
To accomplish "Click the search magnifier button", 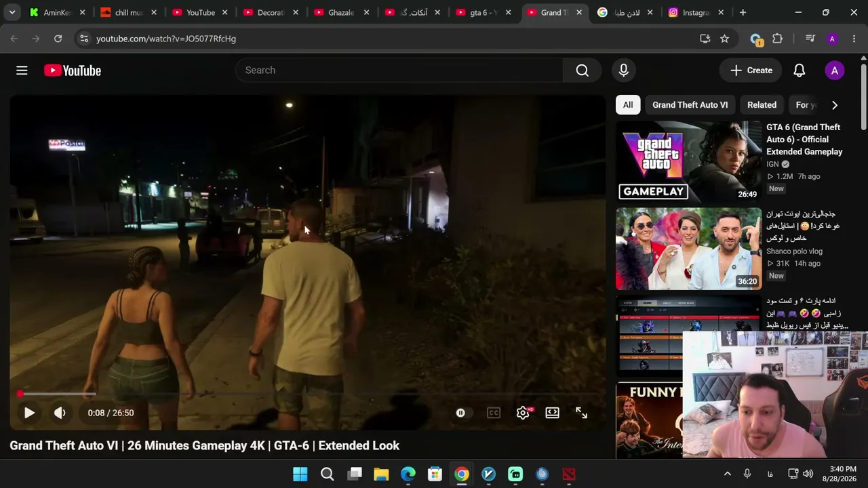I will [x=582, y=70].
